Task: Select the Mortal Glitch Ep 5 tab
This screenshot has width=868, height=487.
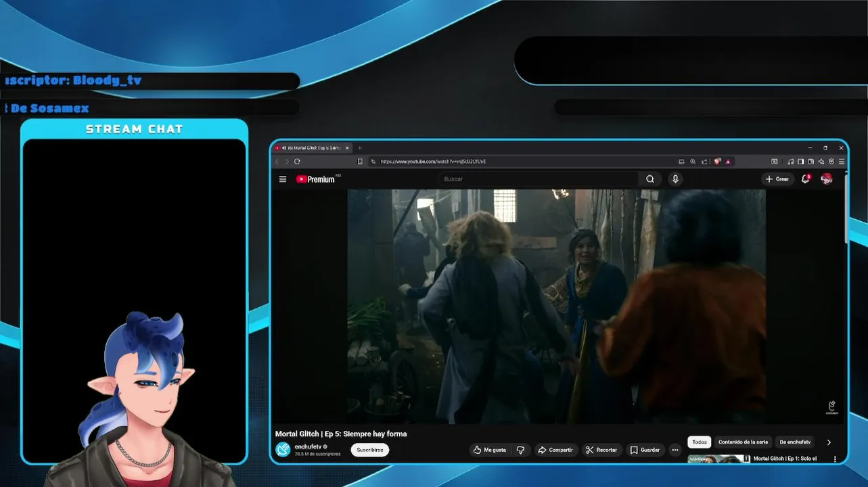Action: 313,147
